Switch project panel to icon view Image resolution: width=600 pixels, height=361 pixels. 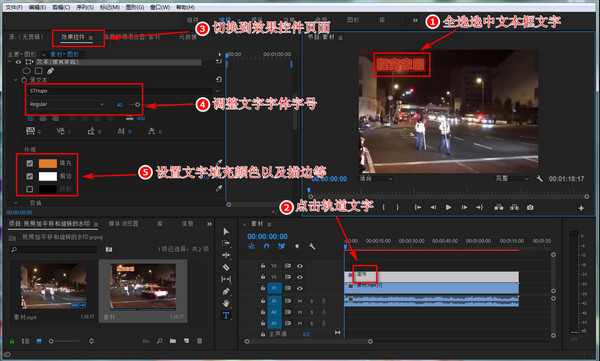[x=39, y=341]
